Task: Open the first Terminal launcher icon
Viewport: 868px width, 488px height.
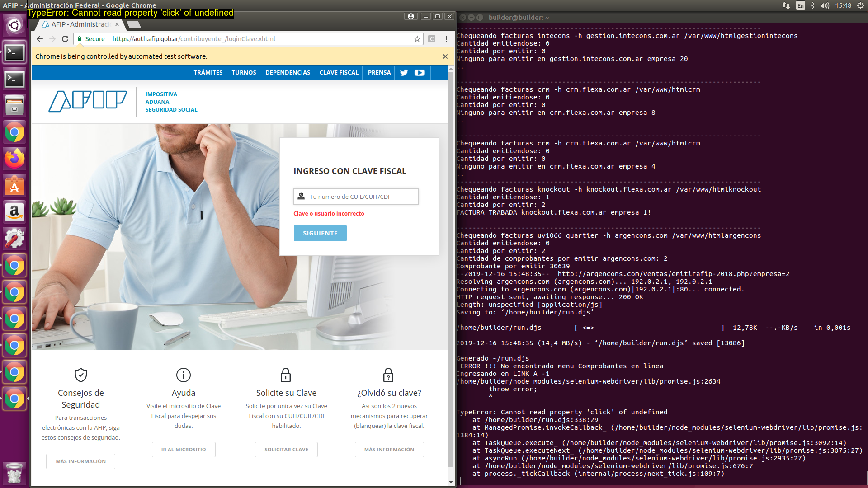Action: [x=14, y=52]
